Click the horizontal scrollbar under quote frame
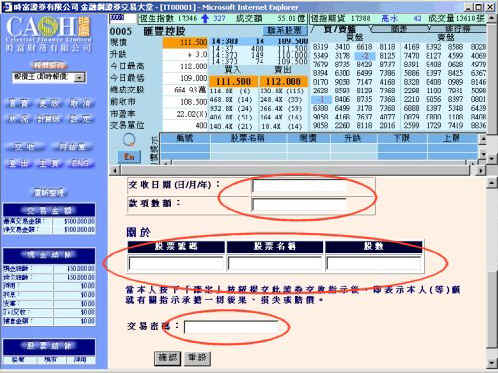The height and width of the screenshot is (373, 498). 298,170
